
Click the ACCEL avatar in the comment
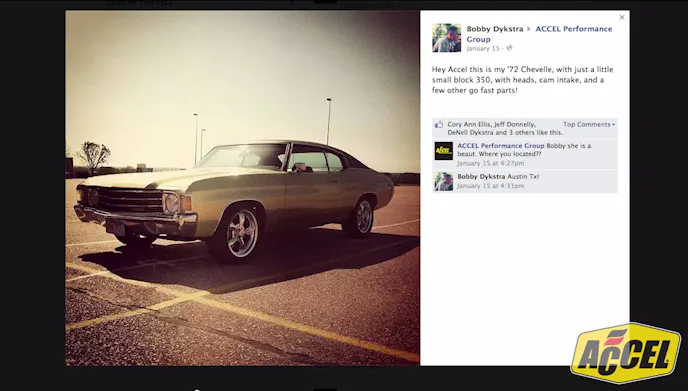coord(444,151)
